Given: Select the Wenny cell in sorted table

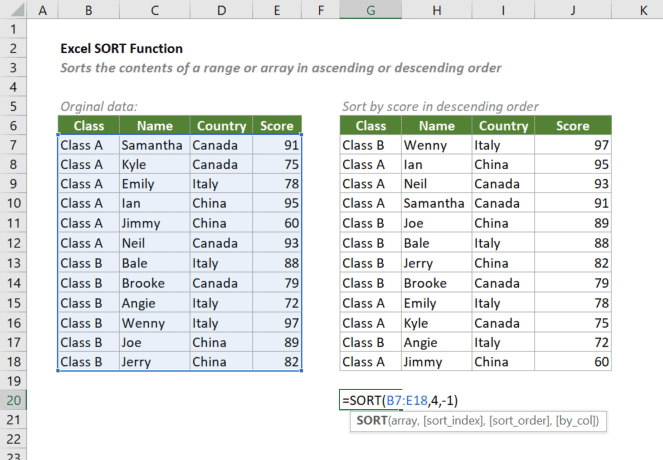Looking at the screenshot, I should (x=437, y=145).
